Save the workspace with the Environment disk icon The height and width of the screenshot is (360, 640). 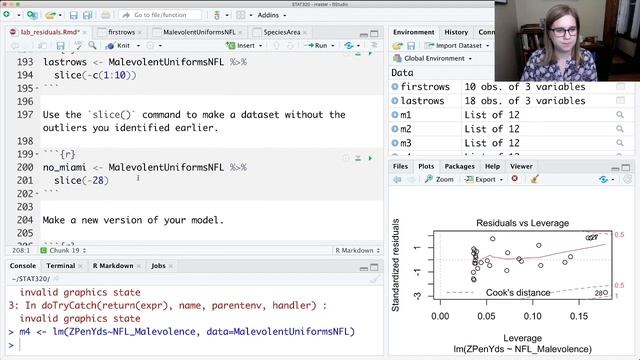click(411, 46)
